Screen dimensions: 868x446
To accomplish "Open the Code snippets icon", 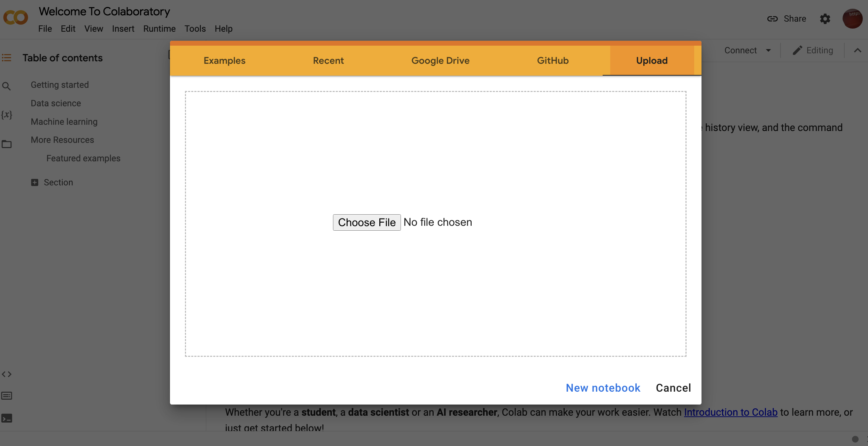I will 7,374.
